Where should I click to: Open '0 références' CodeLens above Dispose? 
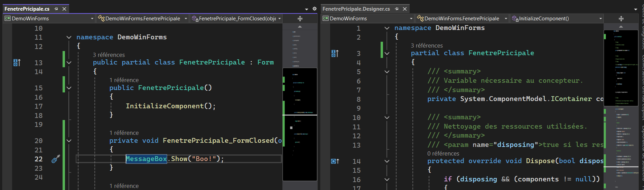click(x=443, y=153)
